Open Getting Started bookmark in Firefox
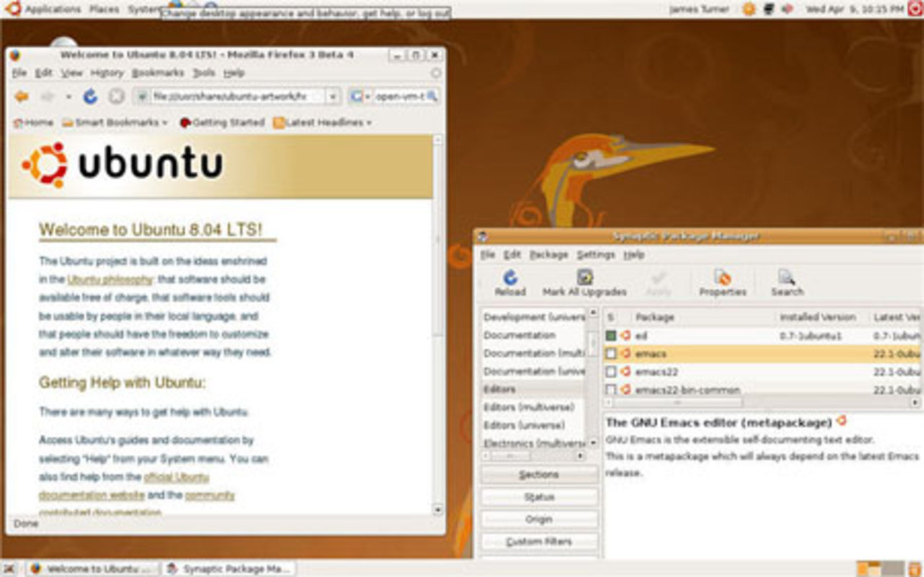The height and width of the screenshot is (577, 924). [x=222, y=123]
